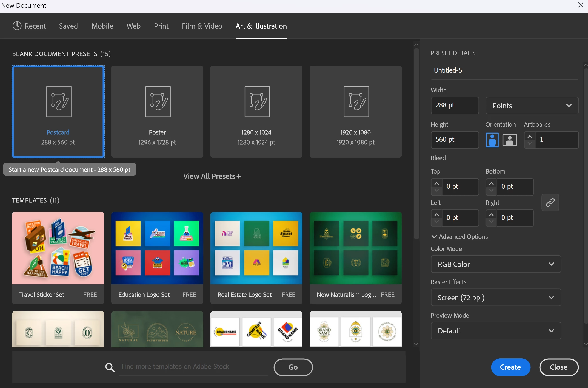Increase the artboards count with up arrow
The image size is (588, 388).
point(530,137)
